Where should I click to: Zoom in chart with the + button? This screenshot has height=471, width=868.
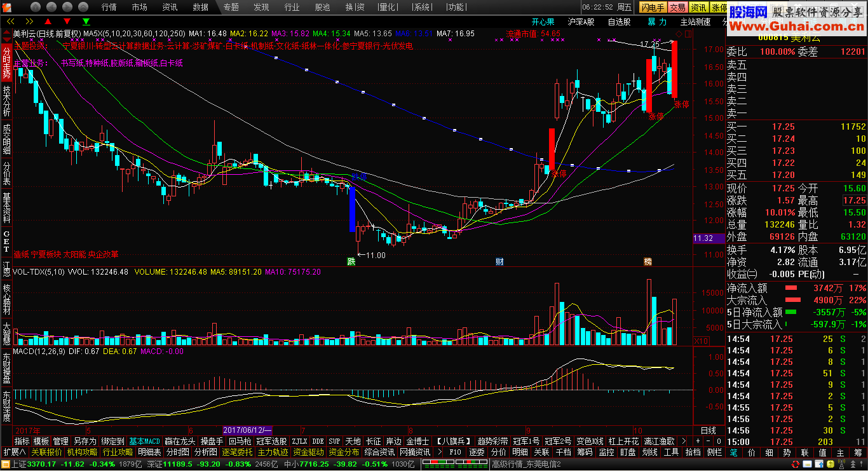[698, 441]
